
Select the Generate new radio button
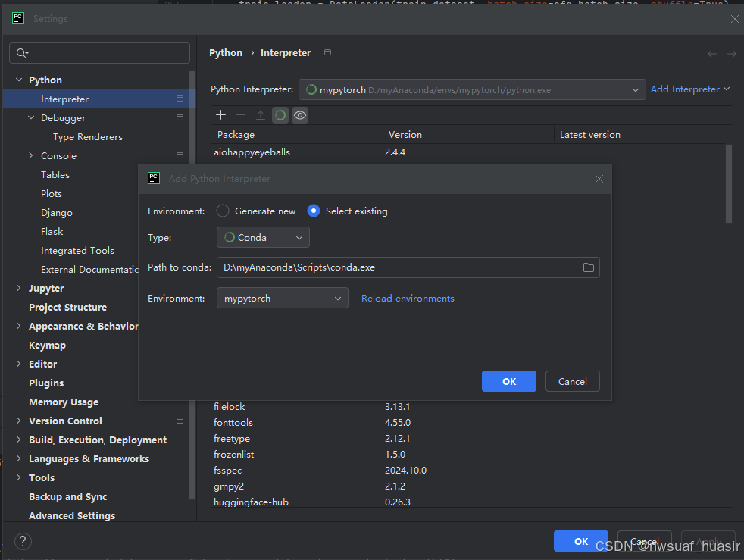[223, 211]
